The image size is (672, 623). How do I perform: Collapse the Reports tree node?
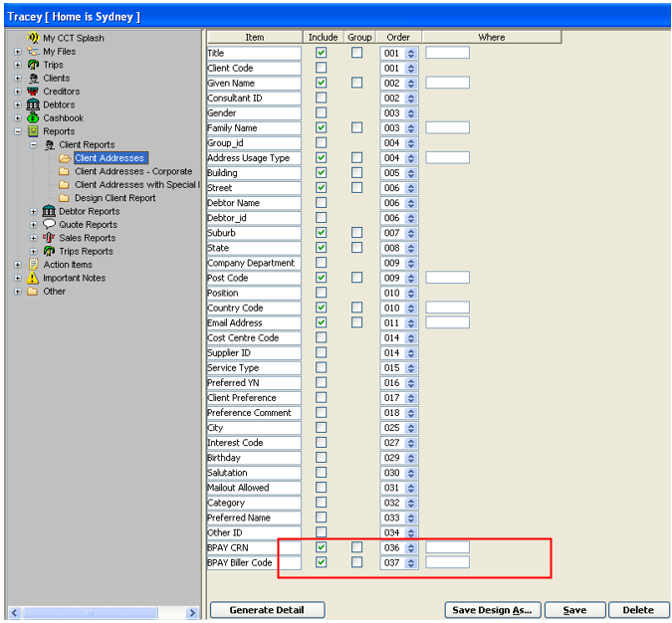[18, 131]
